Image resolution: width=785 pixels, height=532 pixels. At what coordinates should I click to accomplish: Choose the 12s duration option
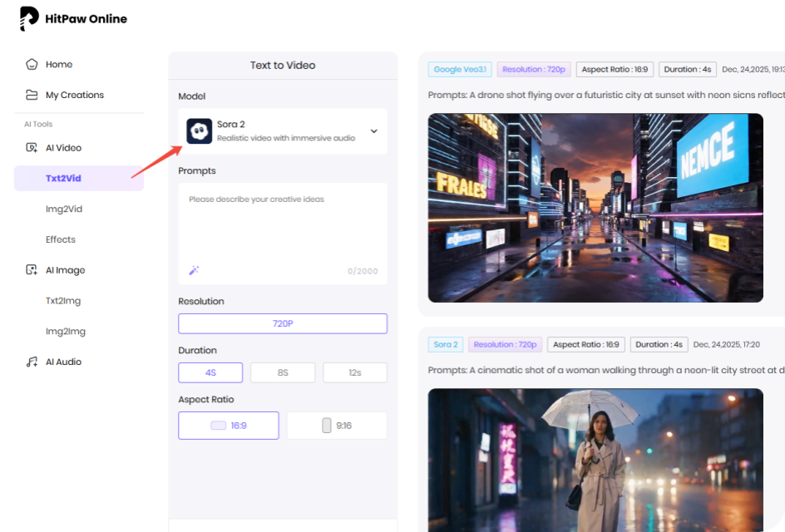coord(355,372)
